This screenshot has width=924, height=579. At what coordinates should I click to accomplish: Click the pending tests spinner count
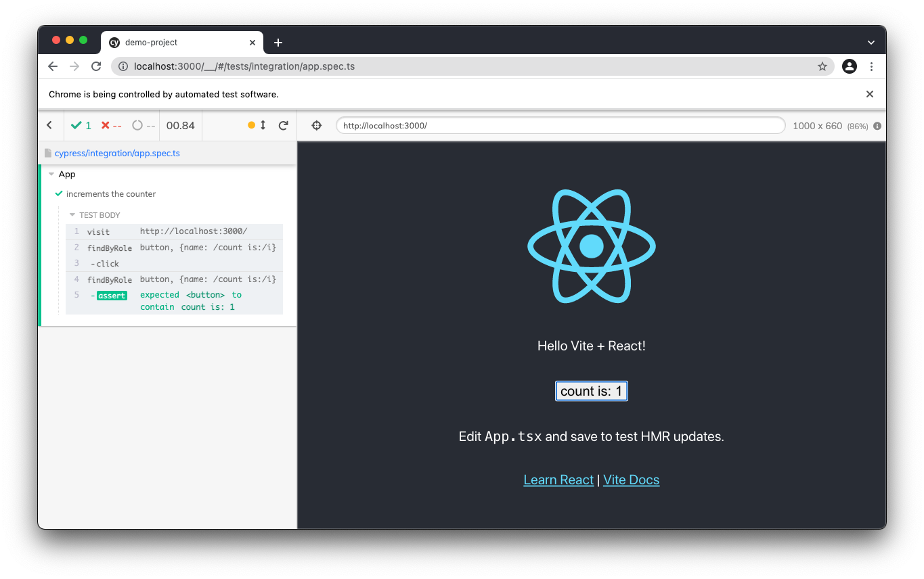[x=144, y=126]
